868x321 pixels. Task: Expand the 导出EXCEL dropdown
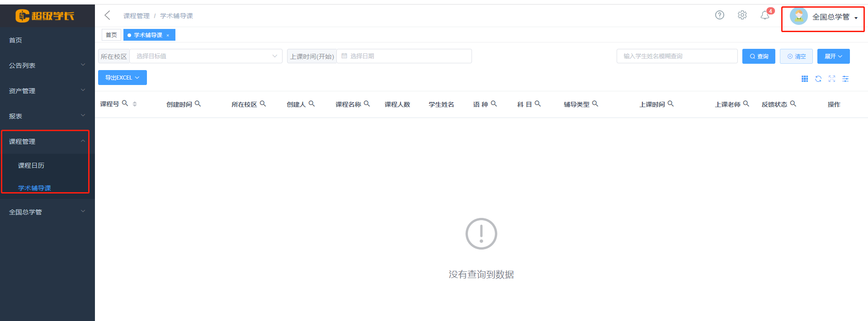[122, 78]
